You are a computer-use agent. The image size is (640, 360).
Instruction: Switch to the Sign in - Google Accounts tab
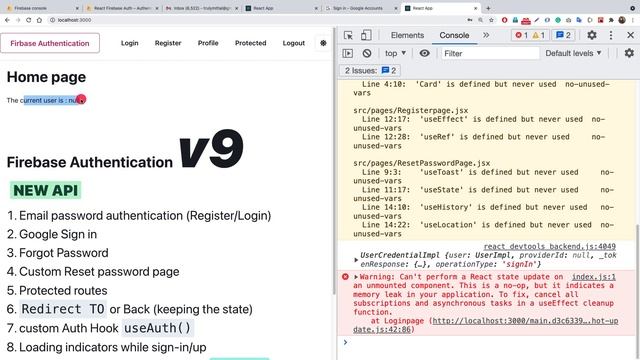click(361, 8)
